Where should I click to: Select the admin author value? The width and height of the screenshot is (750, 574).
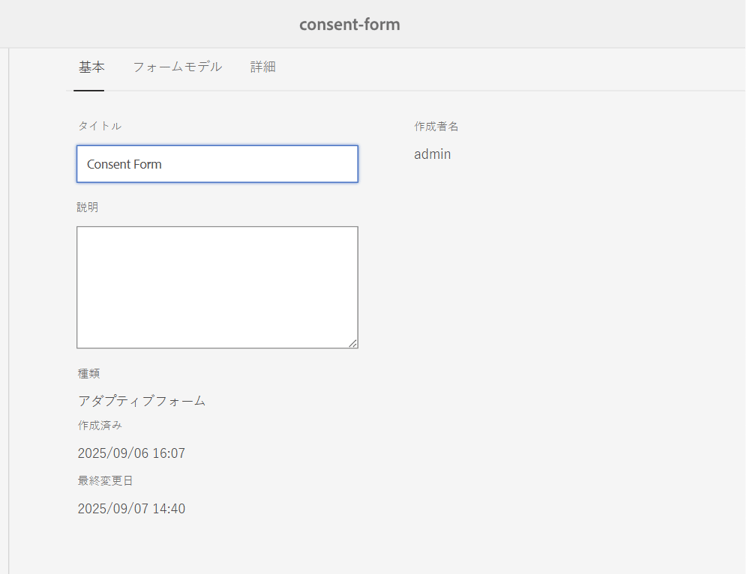coord(432,154)
